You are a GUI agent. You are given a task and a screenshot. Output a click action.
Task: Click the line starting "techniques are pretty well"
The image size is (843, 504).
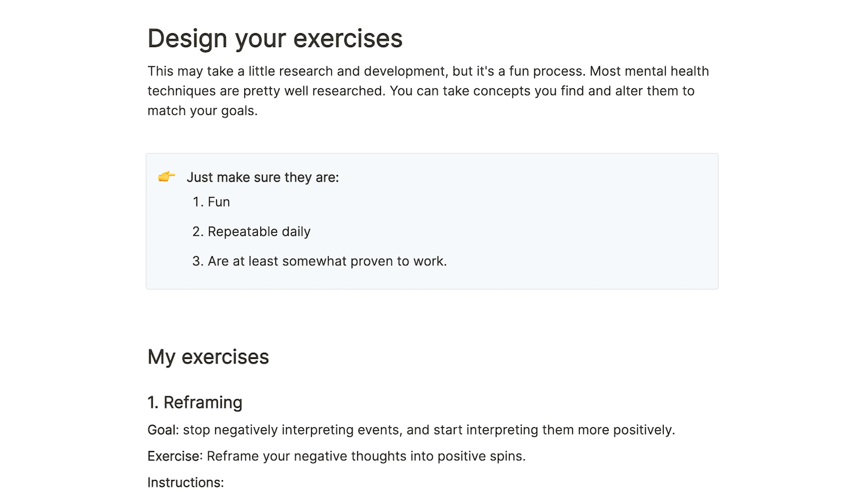click(266, 91)
